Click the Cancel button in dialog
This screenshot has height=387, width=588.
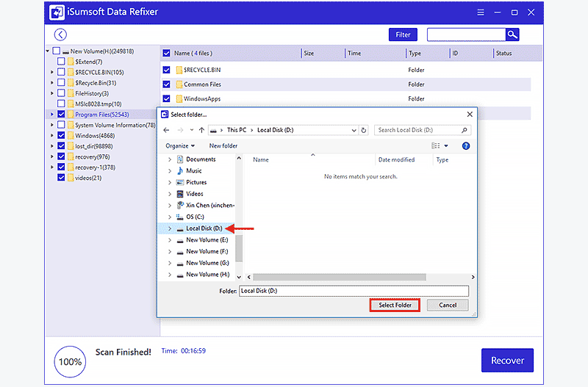[x=448, y=305]
